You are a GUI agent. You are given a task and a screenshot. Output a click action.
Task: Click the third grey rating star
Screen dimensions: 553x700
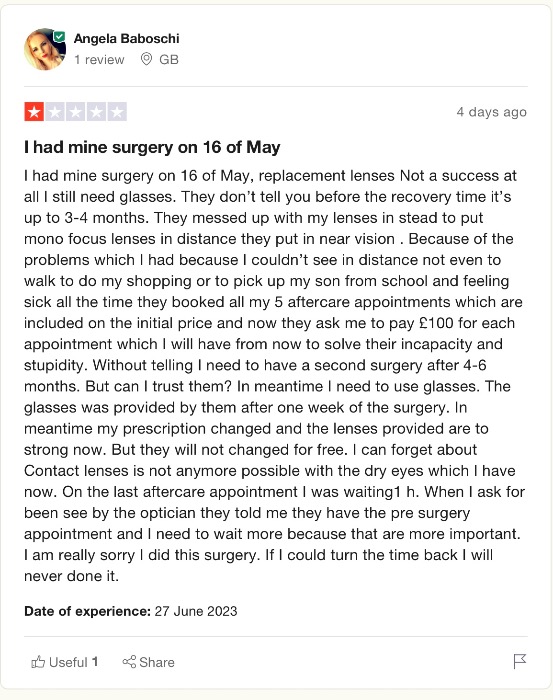[75, 112]
